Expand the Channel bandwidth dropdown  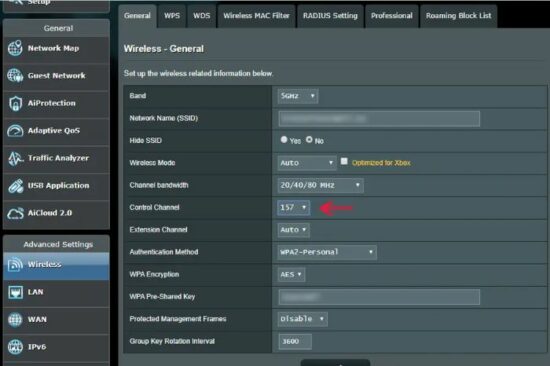[x=320, y=185]
